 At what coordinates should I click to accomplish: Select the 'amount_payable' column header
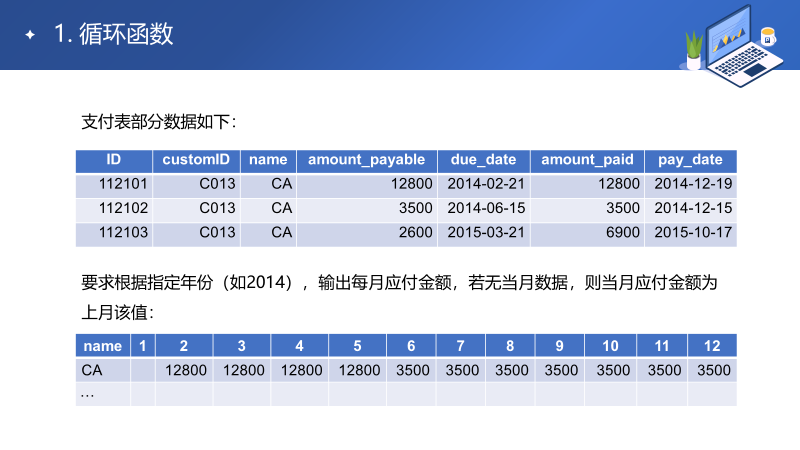(x=366, y=160)
